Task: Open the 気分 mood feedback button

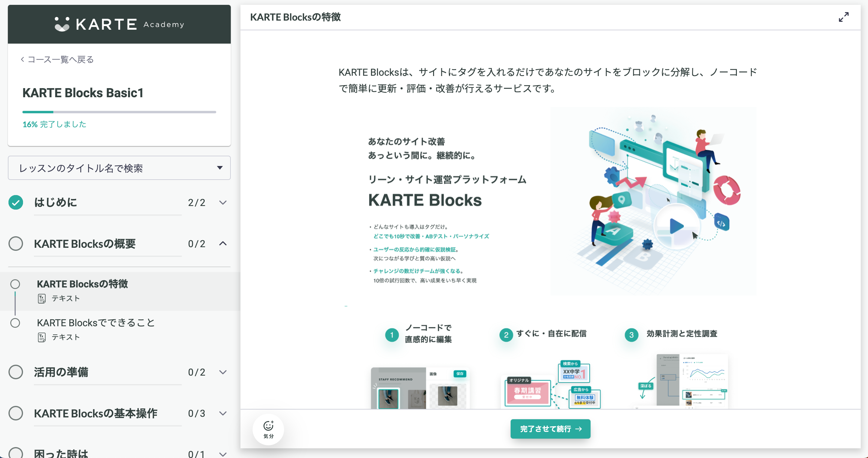Action: (x=268, y=429)
